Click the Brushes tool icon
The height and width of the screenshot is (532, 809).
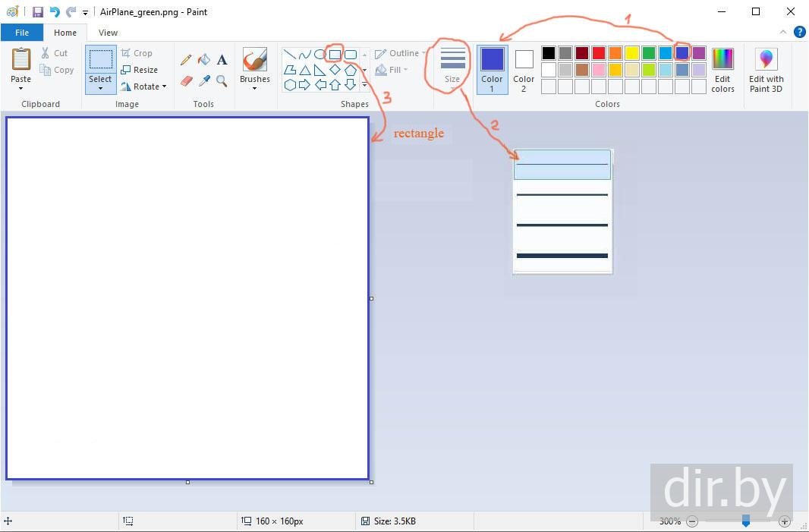(255, 60)
